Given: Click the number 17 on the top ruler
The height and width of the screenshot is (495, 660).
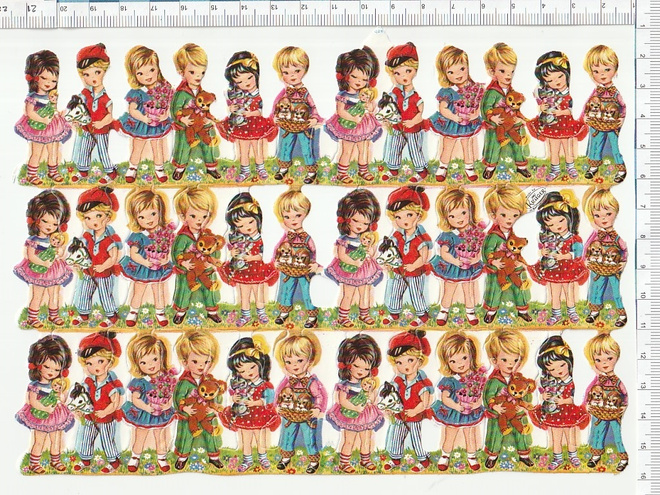Looking at the screenshot, I should pos(153,8).
